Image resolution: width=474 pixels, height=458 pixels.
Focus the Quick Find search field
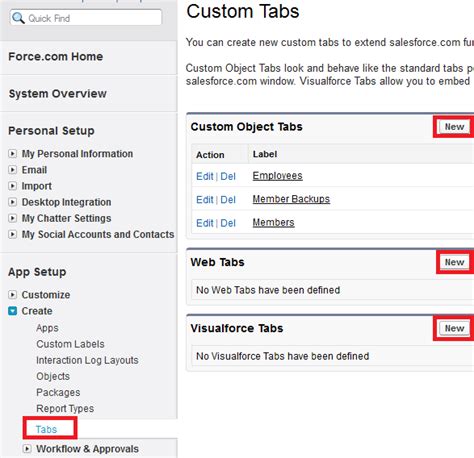point(86,18)
